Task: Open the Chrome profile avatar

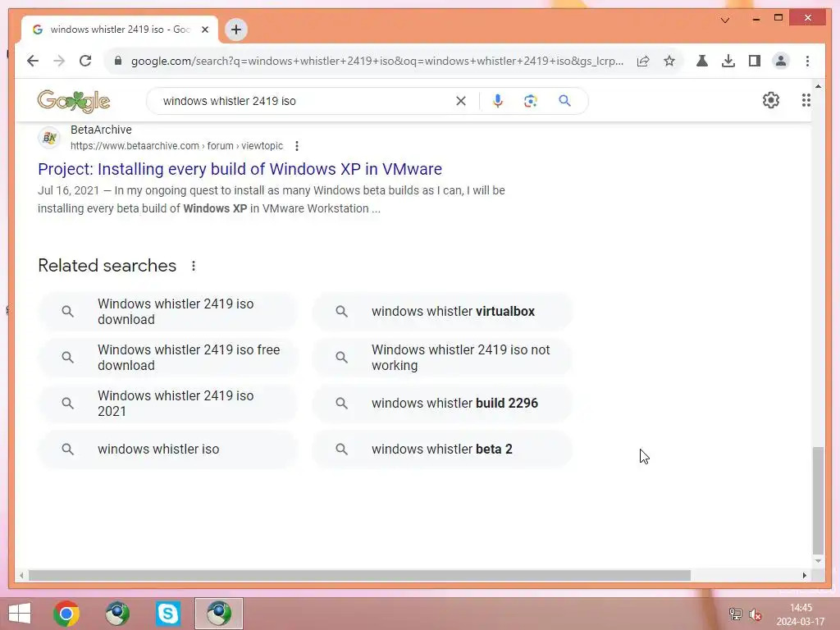Action: point(781,61)
